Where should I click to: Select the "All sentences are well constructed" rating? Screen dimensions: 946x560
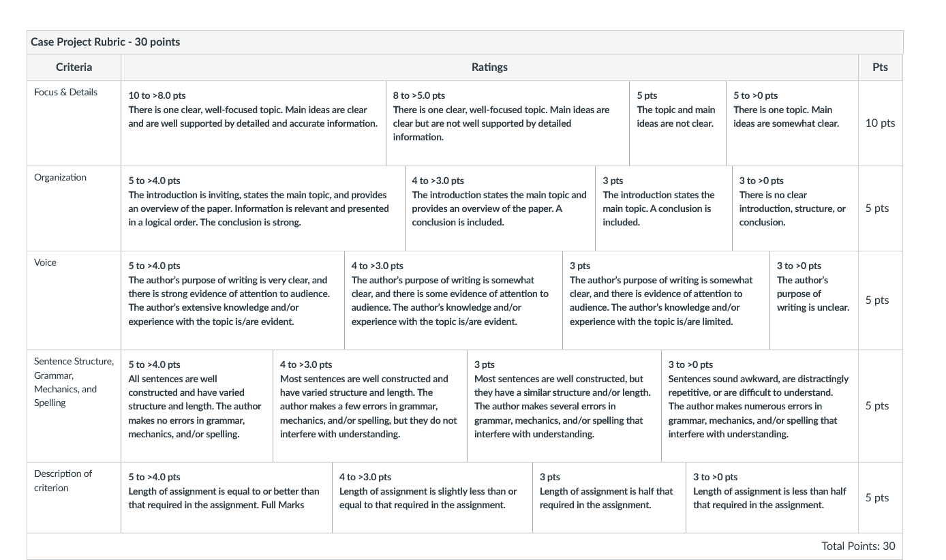click(196, 399)
